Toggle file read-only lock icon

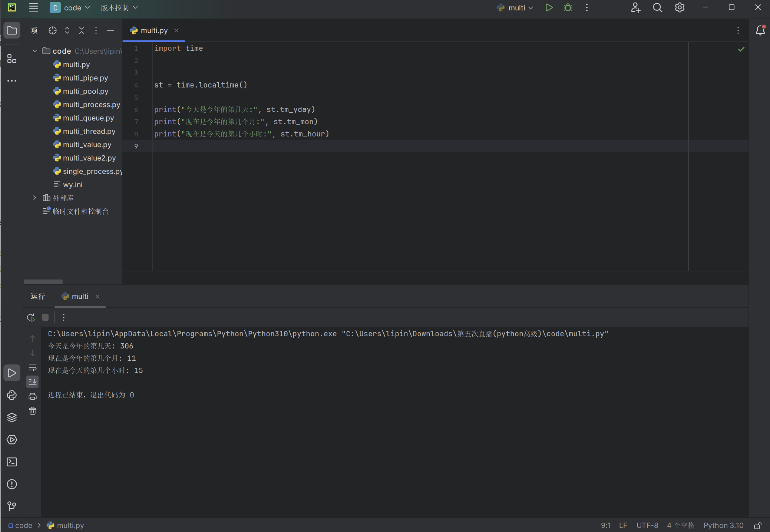pos(758,525)
